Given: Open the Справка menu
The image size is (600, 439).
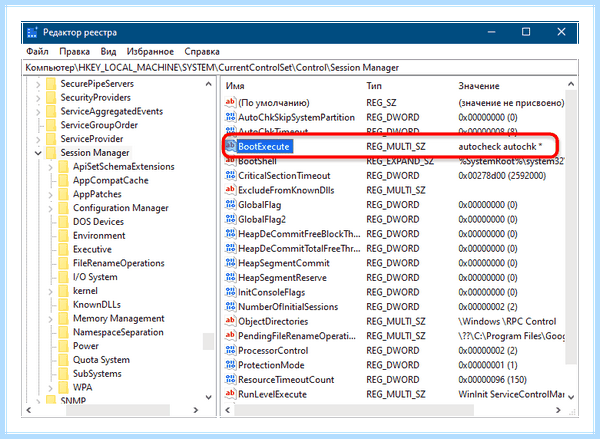Looking at the screenshot, I should point(202,51).
